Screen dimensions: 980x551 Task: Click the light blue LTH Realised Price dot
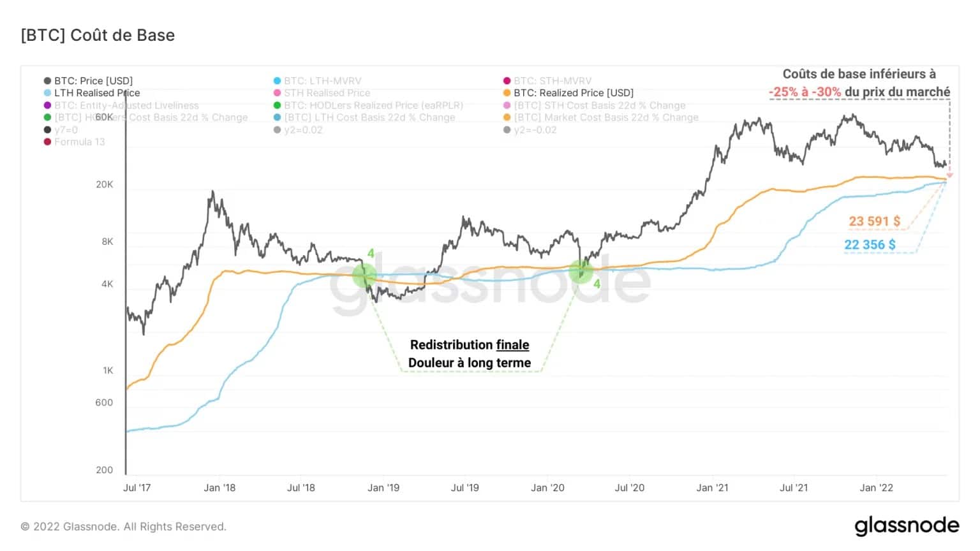click(x=47, y=93)
